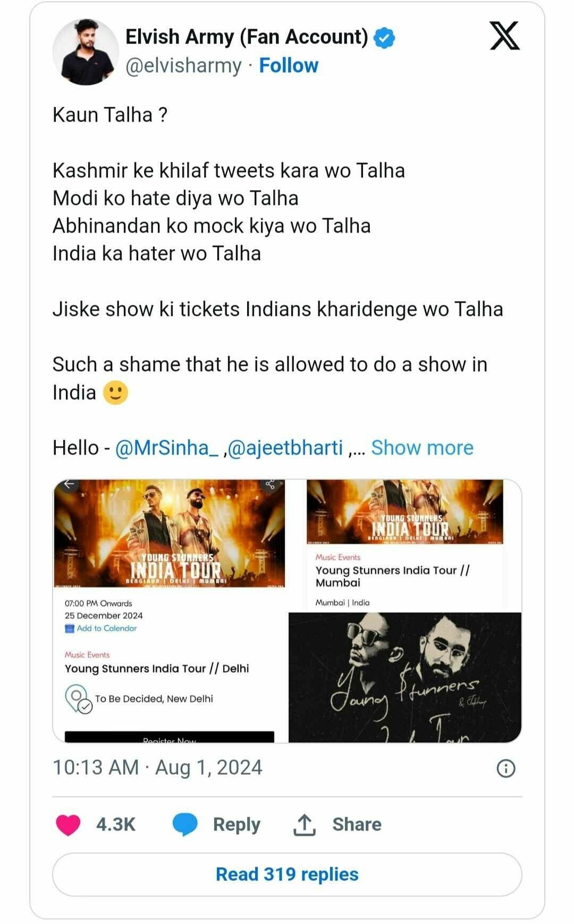574x924 pixels.
Task: Tap the share upload arrow icon
Action: tap(305, 825)
